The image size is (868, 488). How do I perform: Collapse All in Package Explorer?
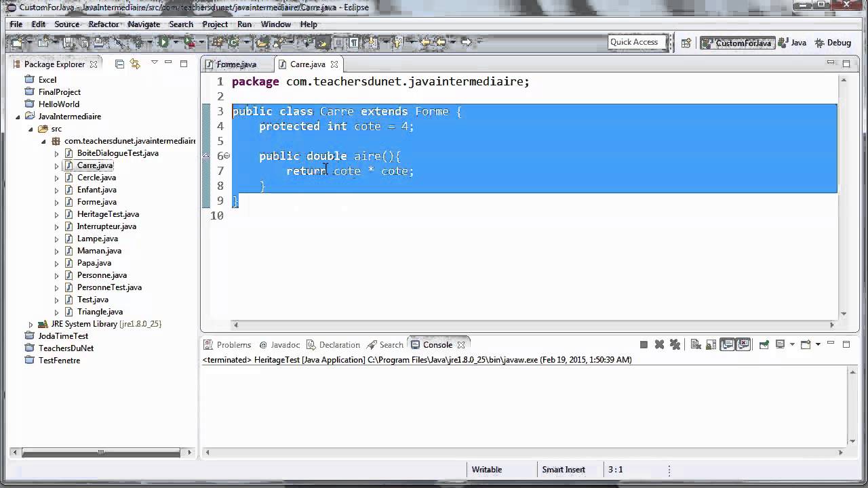tap(119, 64)
